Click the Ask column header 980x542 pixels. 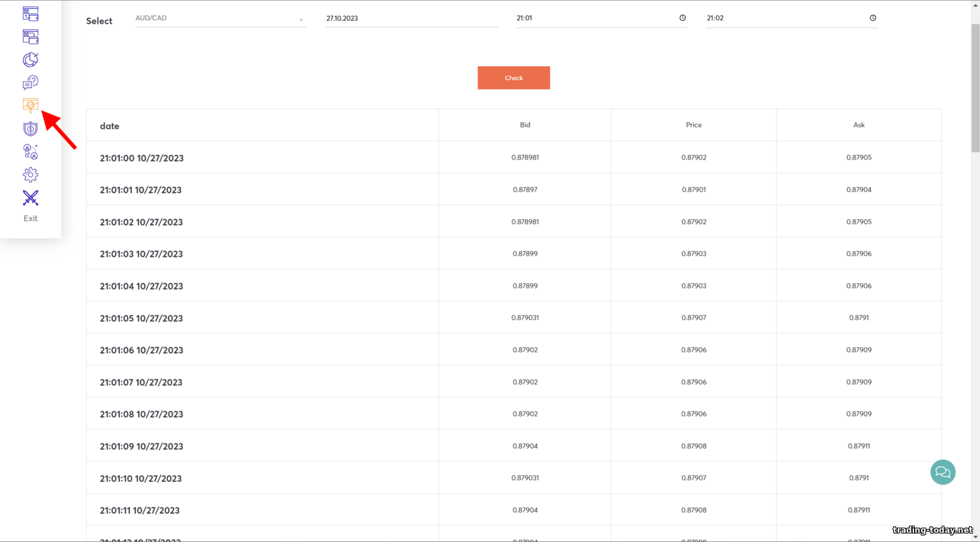point(858,125)
